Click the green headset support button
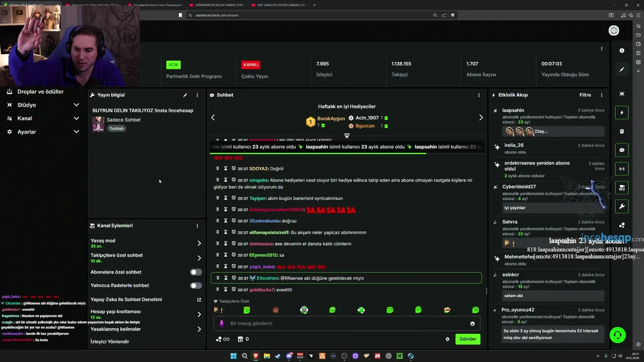 [x=618, y=334]
